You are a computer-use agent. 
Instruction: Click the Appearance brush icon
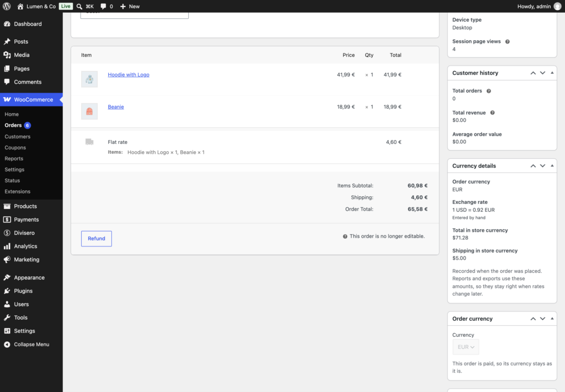(7, 277)
